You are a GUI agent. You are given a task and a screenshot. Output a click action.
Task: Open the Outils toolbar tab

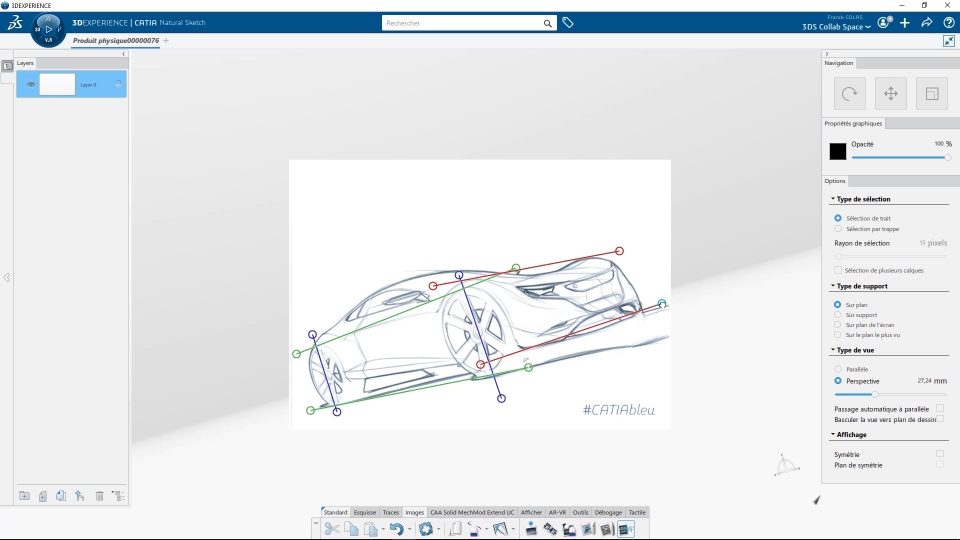580,512
